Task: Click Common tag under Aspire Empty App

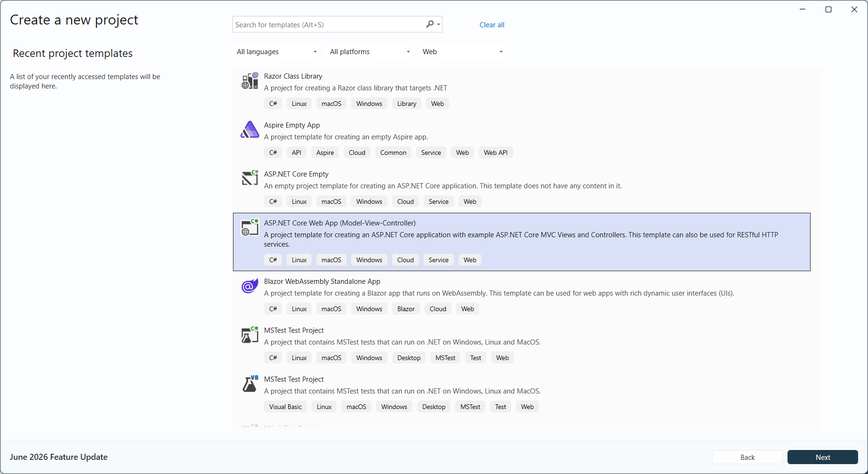Action: pos(393,153)
